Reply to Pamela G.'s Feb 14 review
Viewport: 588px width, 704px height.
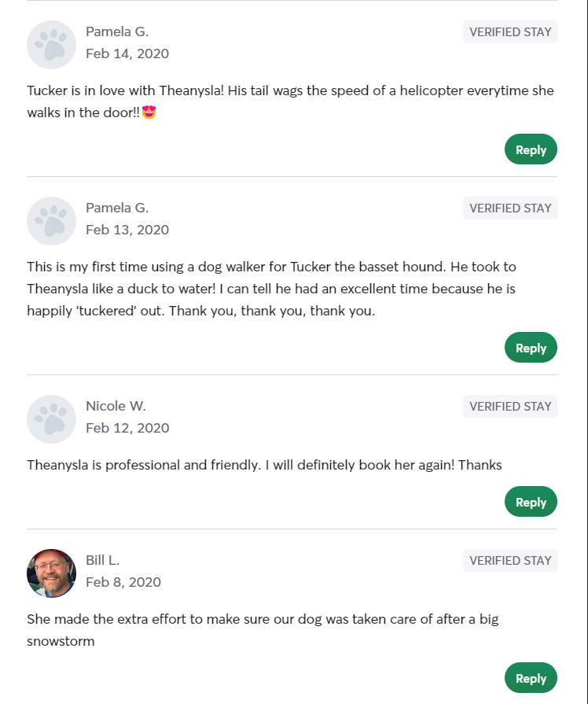531,149
